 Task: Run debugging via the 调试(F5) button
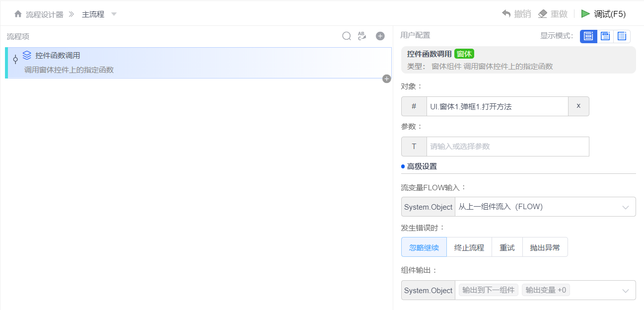(604, 13)
